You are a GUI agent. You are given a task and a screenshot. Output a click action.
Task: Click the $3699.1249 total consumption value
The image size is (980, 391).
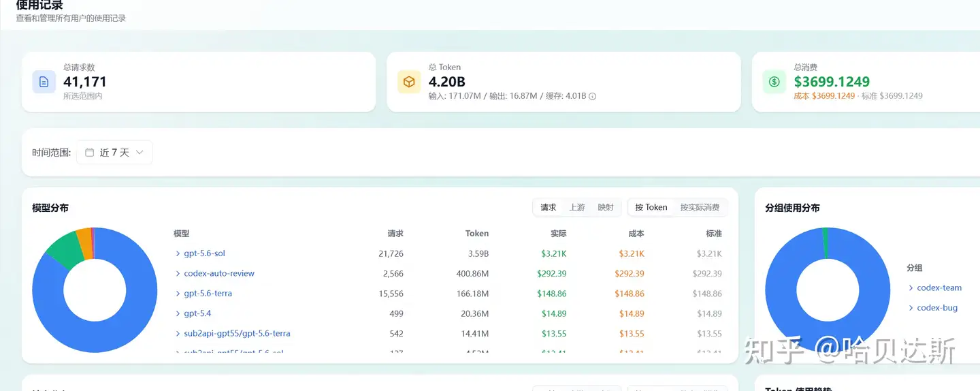point(832,82)
